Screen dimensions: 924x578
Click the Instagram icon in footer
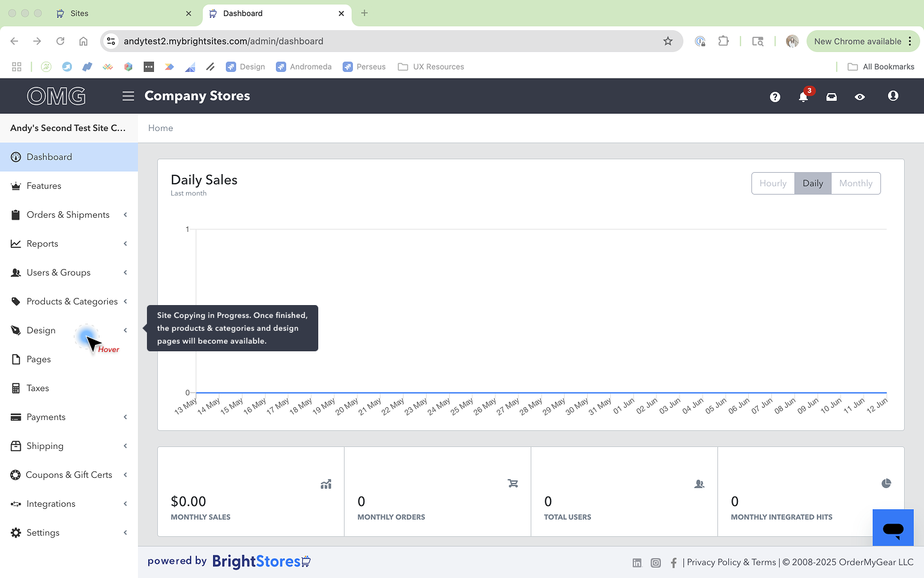pos(656,563)
